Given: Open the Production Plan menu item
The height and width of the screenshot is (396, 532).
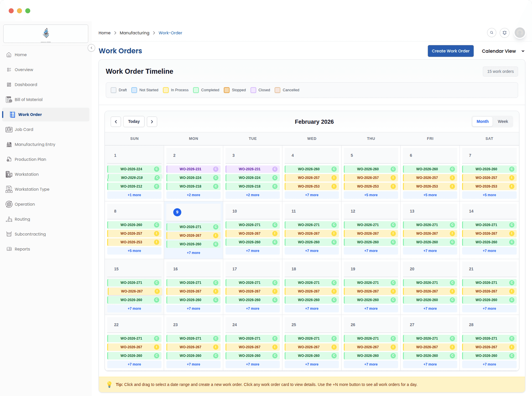Looking at the screenshot, I should pyautogui.click(x=30, y=159).
